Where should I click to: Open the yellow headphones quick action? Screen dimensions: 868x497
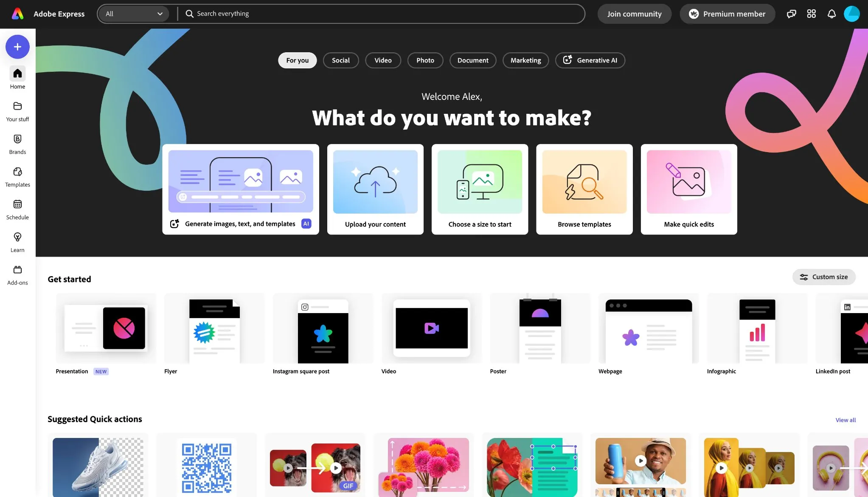click(x=838, y=465)
